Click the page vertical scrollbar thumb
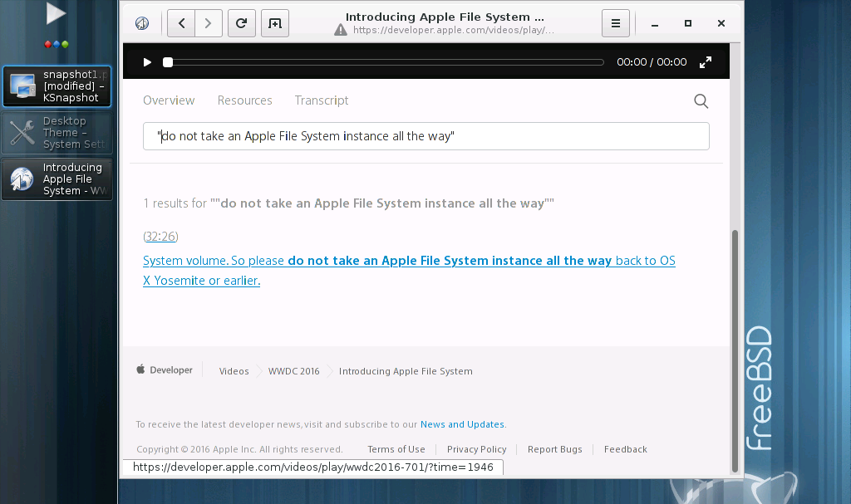The image size is (851, 504). (735, 351)
